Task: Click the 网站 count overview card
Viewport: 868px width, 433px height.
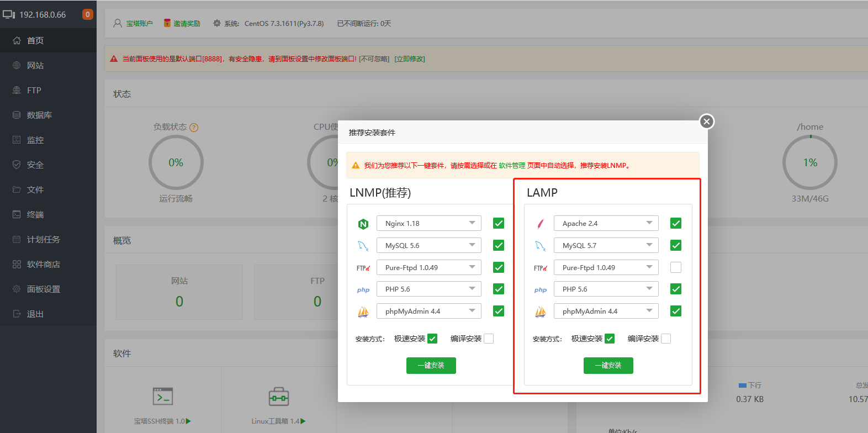Action: click(179, 292)
